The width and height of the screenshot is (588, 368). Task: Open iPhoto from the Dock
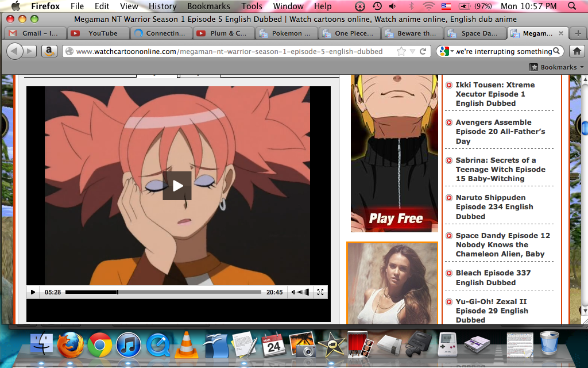302,344
